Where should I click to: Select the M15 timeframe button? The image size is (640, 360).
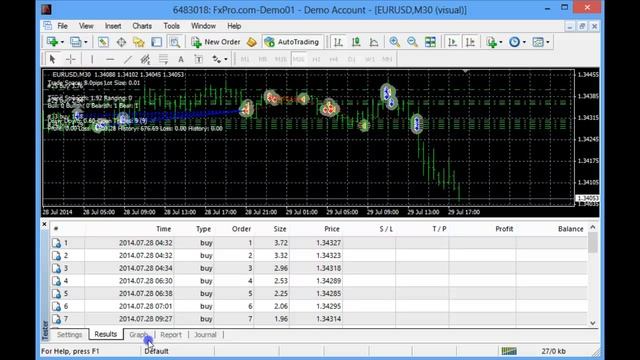(280, 59)
